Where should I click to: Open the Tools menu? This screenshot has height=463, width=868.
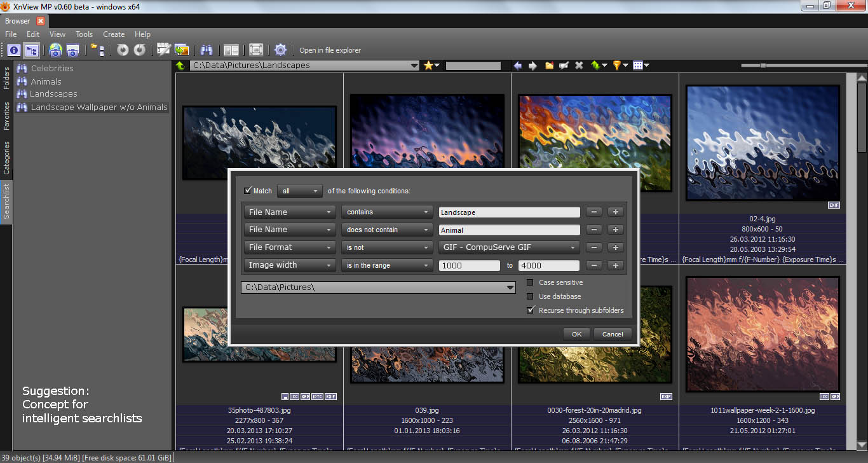point(84,34)
